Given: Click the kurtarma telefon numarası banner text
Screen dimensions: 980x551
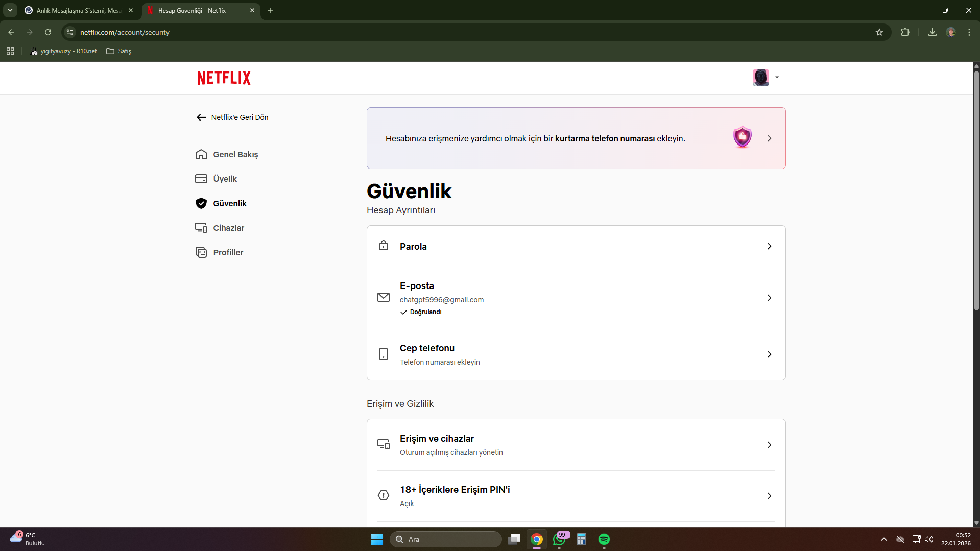Looking at the screenshot, I should (605, 138).
